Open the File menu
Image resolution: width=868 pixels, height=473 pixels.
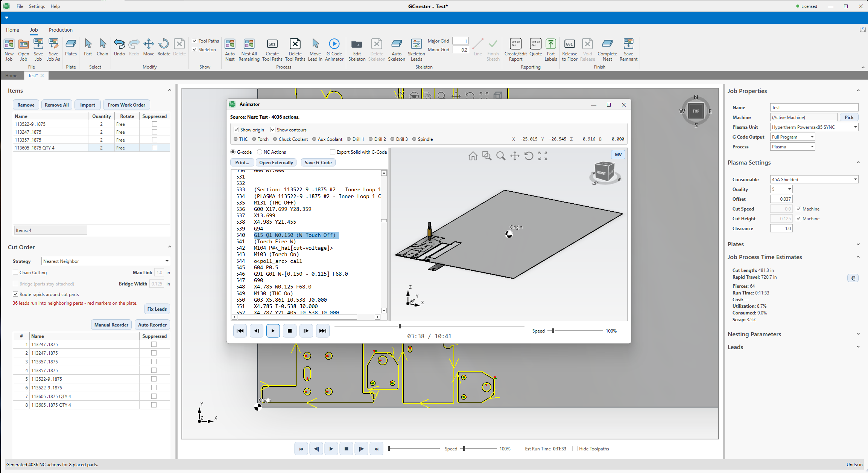click(x=20, y=6)
